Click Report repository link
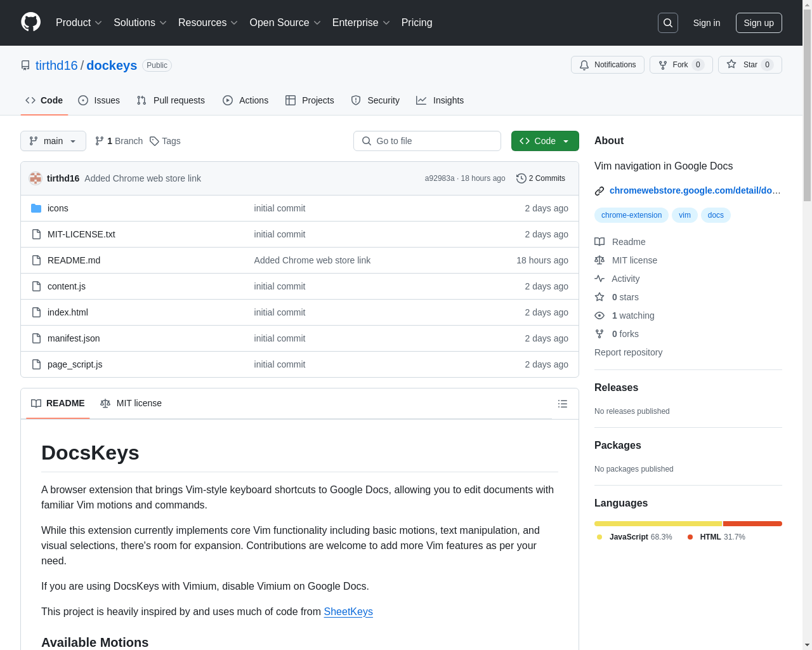Image resolution: width=812 pixels, height=650 pixels. [x=628, y=352]
